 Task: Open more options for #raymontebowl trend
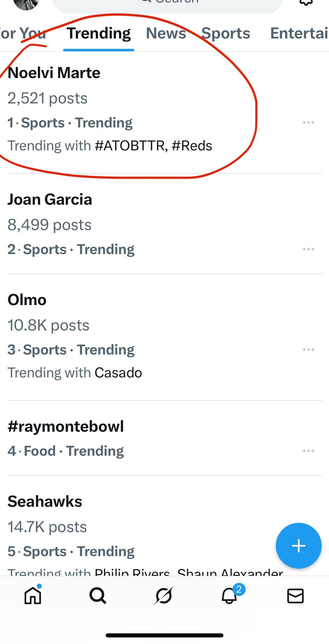pos(309,451)
